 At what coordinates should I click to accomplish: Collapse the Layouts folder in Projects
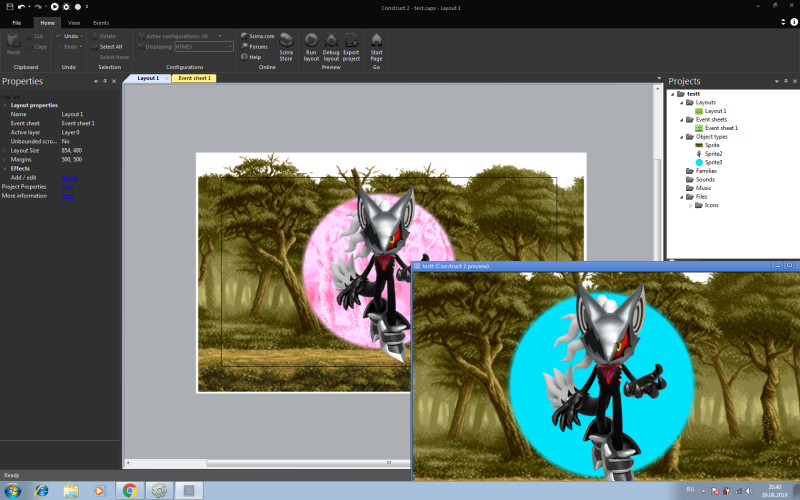point(681,103)
